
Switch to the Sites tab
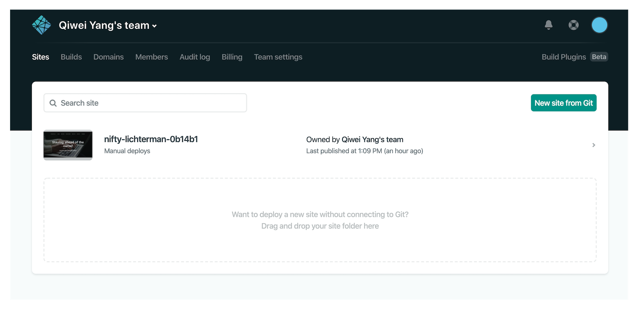point(41,57)
